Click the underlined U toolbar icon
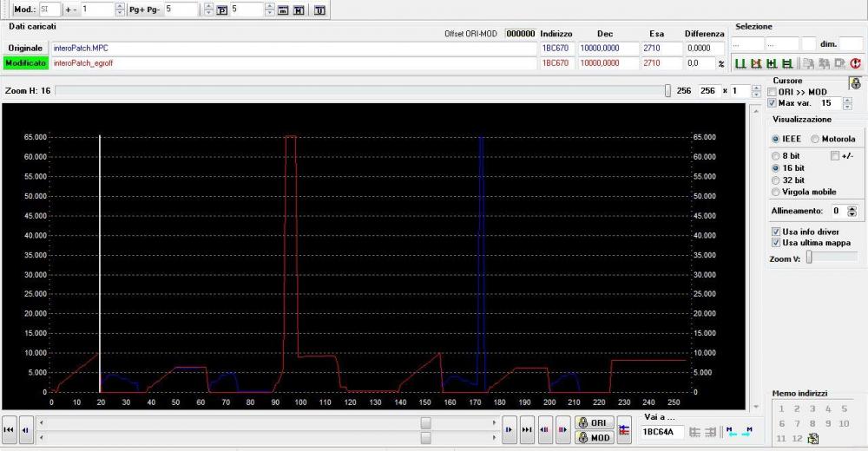The height and width of the screenshot is (451, 868). (x=320, y=10)
